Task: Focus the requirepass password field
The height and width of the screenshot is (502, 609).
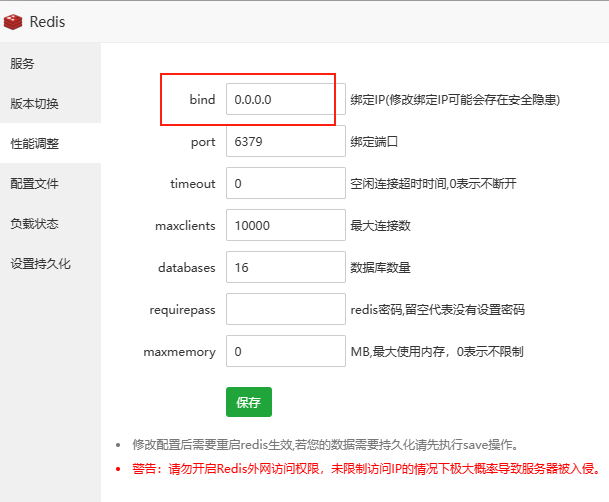Action: coord(286,309)
